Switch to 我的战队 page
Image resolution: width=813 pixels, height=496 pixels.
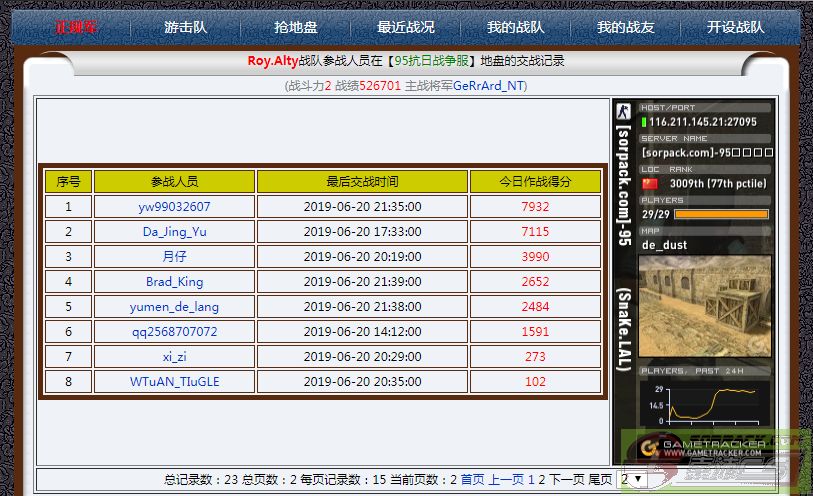[x=515, y=27]
